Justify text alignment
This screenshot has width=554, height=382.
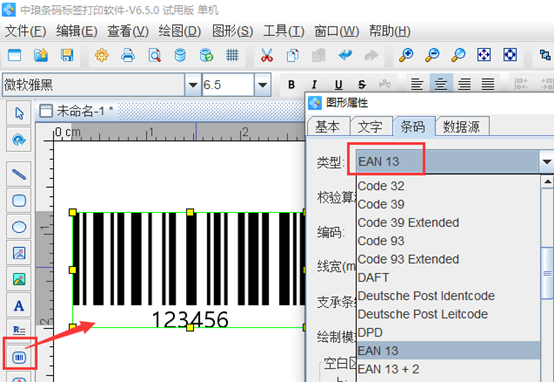(488, 84)
